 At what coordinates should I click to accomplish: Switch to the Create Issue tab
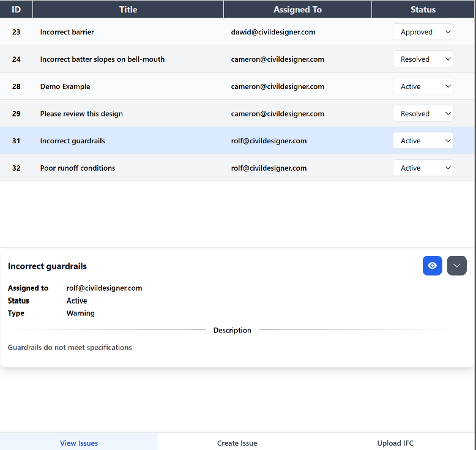pos(237,443)
